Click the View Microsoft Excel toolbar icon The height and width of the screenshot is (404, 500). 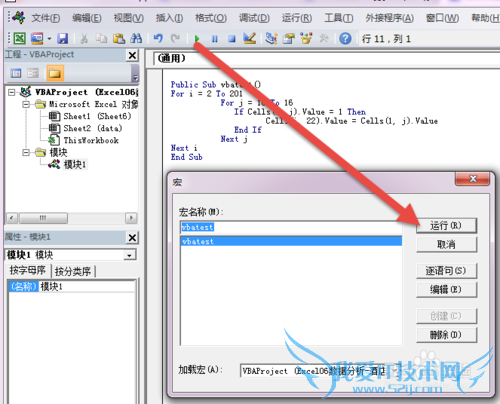pos(19,39)
